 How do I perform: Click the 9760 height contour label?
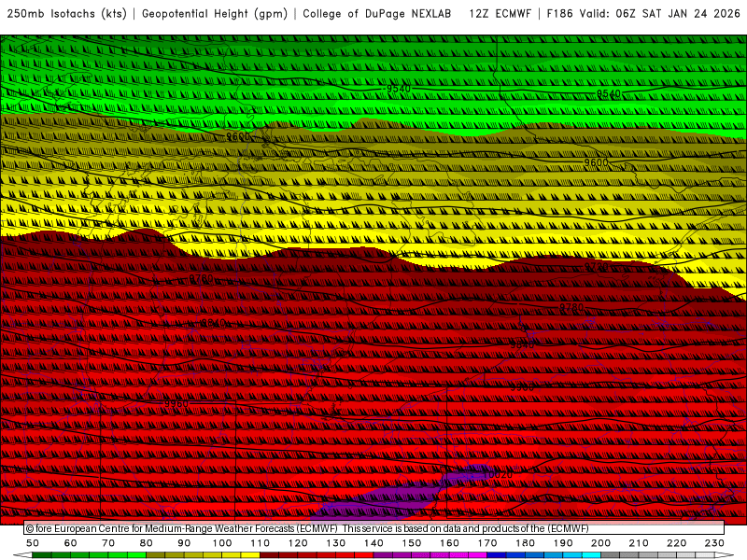point(201,278)
